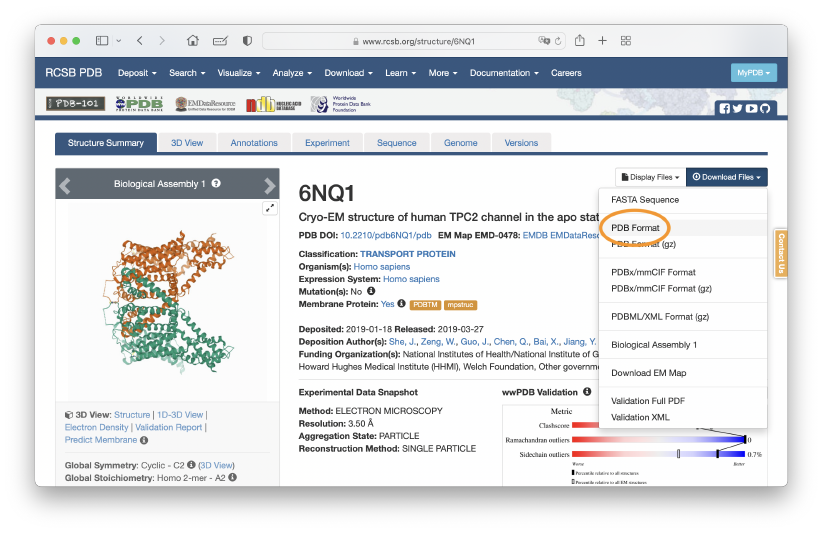This screenshot has width=823, height=533.
Task: Click info icon next to Predict Membrane
Action: pyautogui.click(x=144, y=440)
